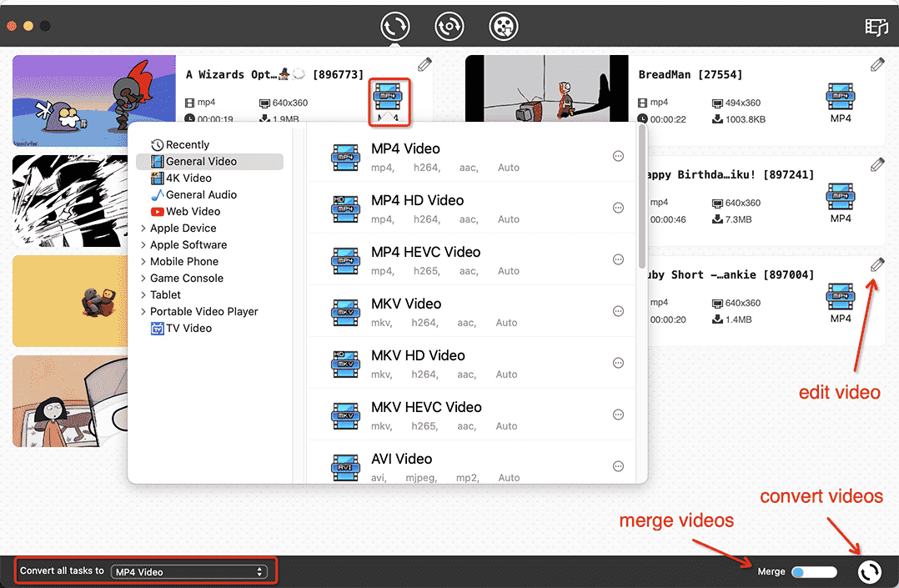Click the 1.4MB file size text
899x588 pixels.
pyautogui.click(x=739, y=319)
